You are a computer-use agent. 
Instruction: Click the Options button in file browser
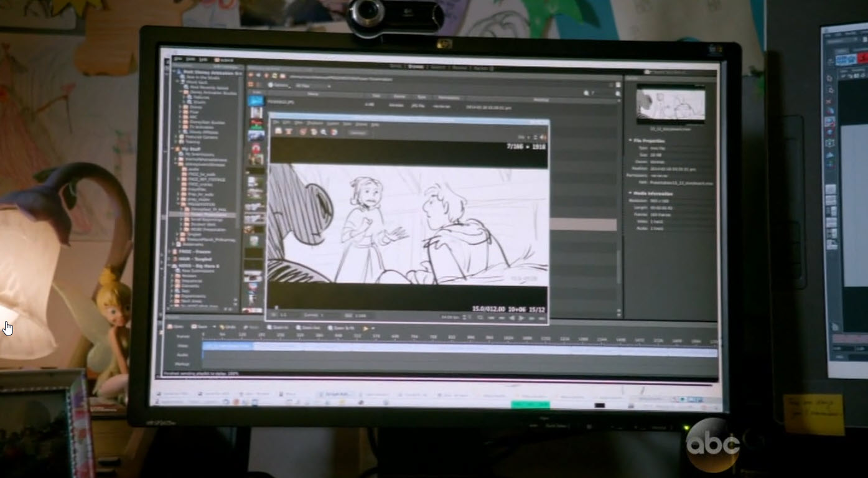click(x=279, y=85)
